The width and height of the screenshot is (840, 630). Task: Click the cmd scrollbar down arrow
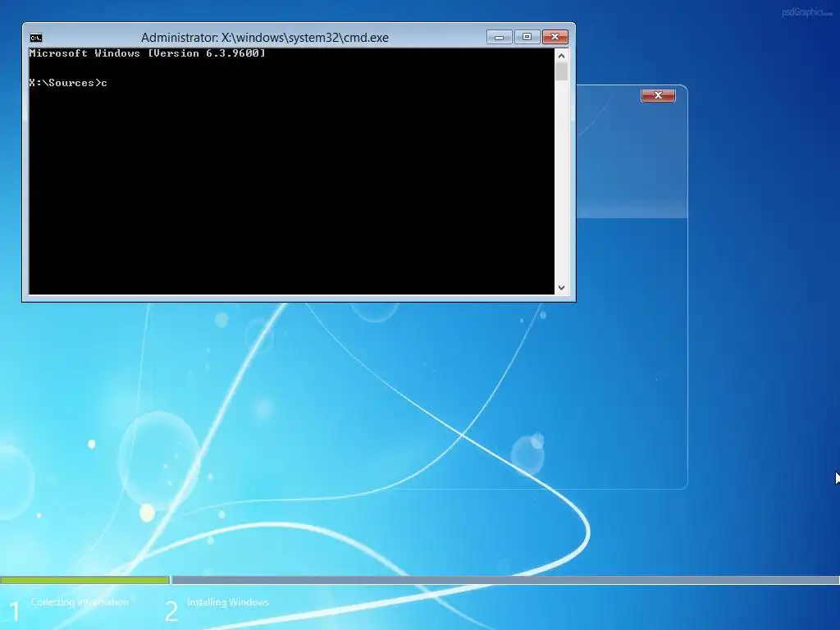pos(561,288)
